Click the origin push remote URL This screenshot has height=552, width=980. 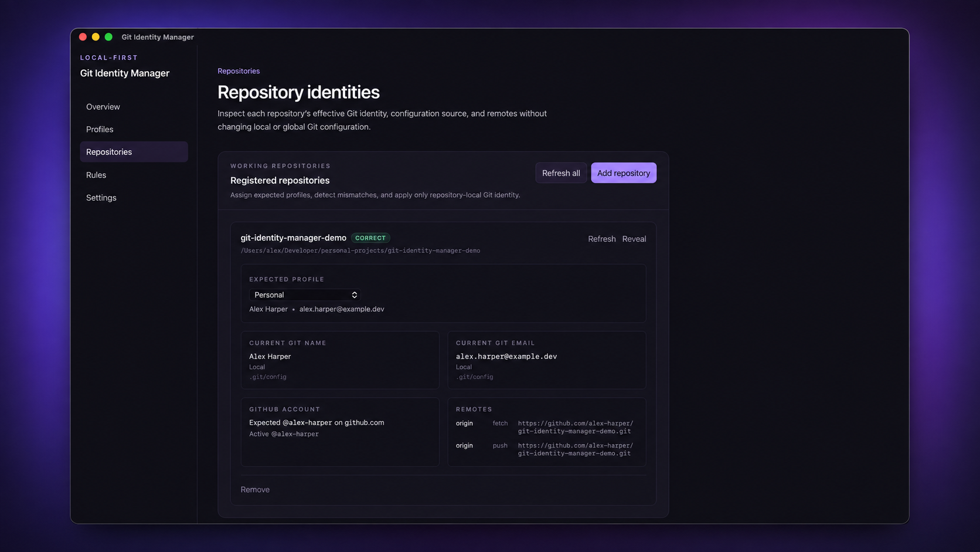coord(576,449)
